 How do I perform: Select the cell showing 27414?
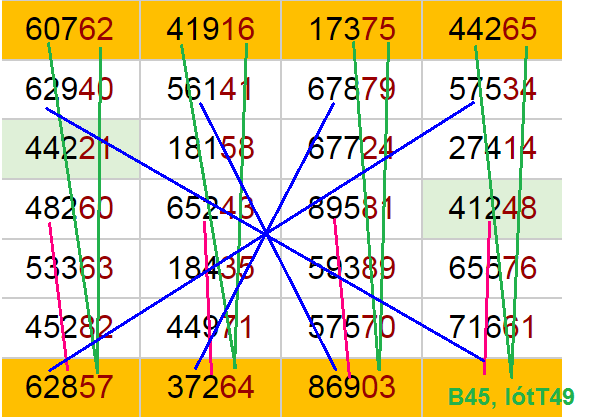coord(492,149)
